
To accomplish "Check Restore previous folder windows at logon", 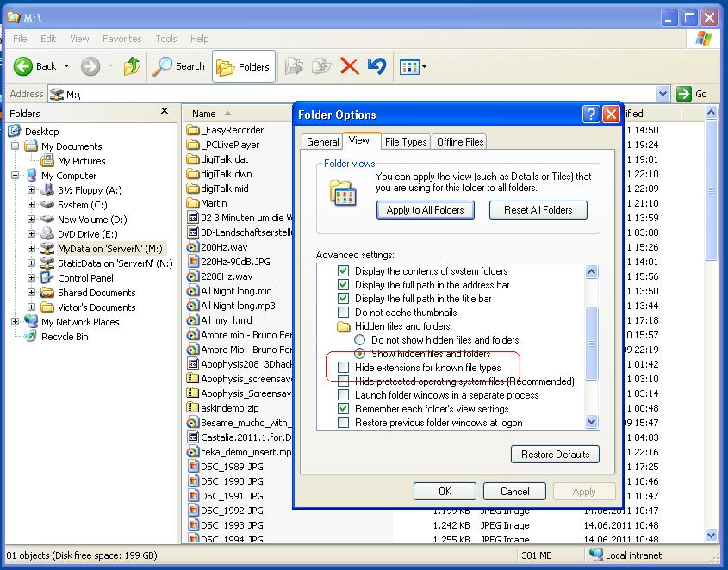I will pyautogui.click(x=343, y=423).
